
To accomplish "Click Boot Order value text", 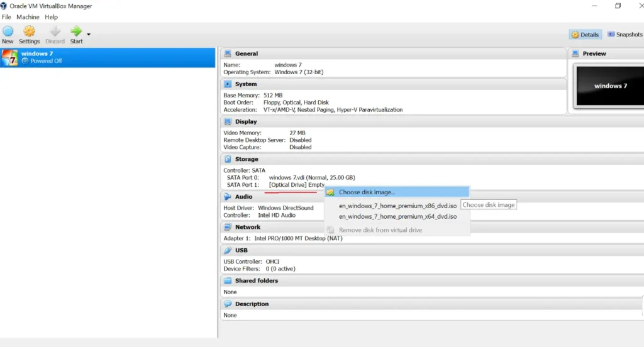I will point(296,102).
